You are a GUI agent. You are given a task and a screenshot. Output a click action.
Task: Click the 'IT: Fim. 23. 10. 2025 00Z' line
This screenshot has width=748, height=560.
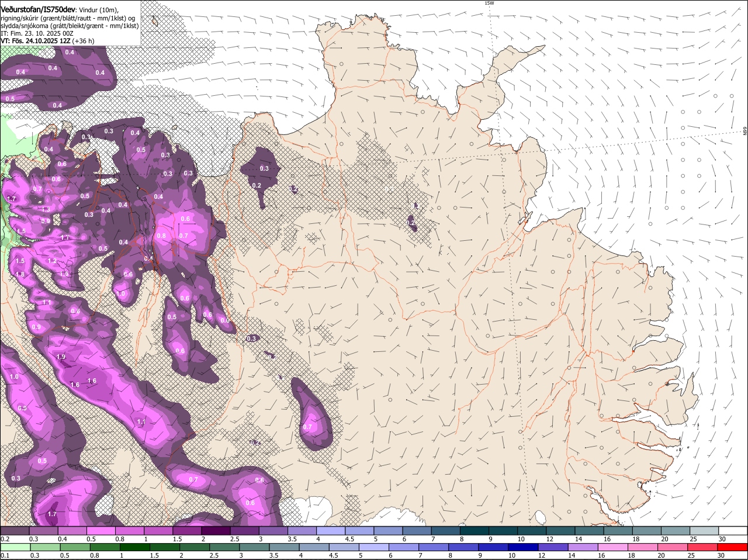(x=37, y=33)
